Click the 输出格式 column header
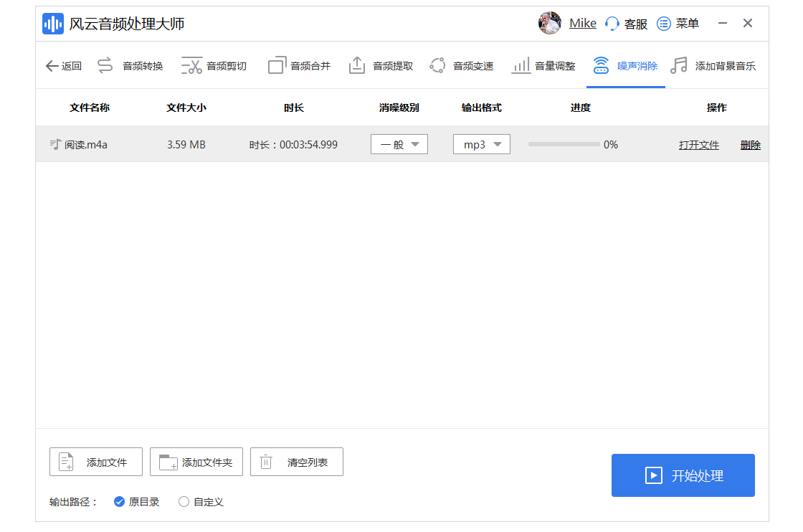 pyautogui.click(x=482, y=108)
